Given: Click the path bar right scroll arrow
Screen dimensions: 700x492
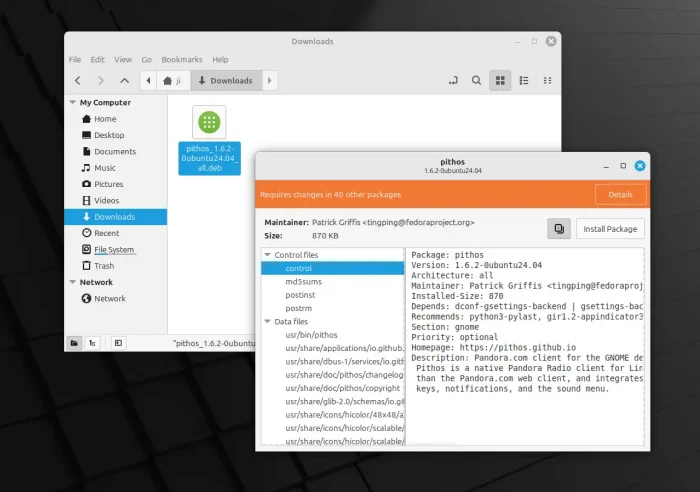Looking at the screenshot, I should (270, 81).
